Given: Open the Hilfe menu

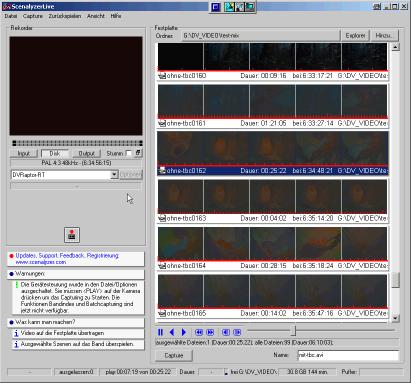Looking at the screenshot, I should click(x=116, y=16).
